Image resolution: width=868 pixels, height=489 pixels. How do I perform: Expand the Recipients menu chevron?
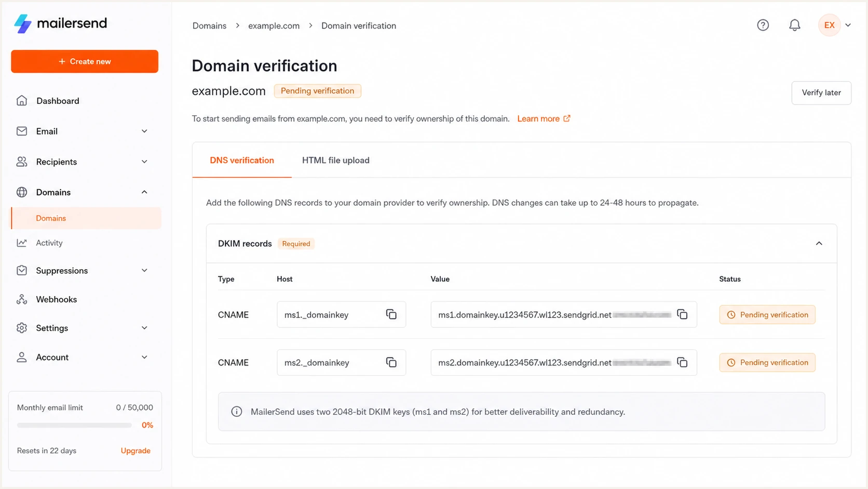144,162
